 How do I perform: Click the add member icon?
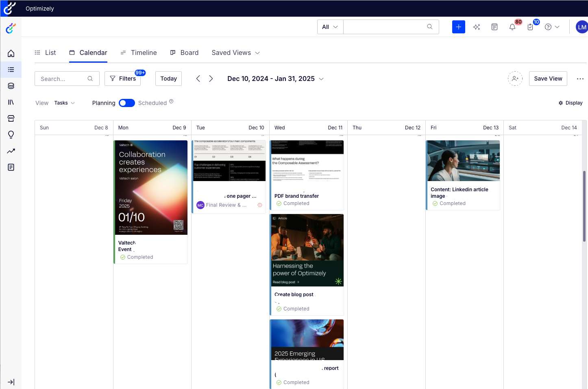coord(515,79)
